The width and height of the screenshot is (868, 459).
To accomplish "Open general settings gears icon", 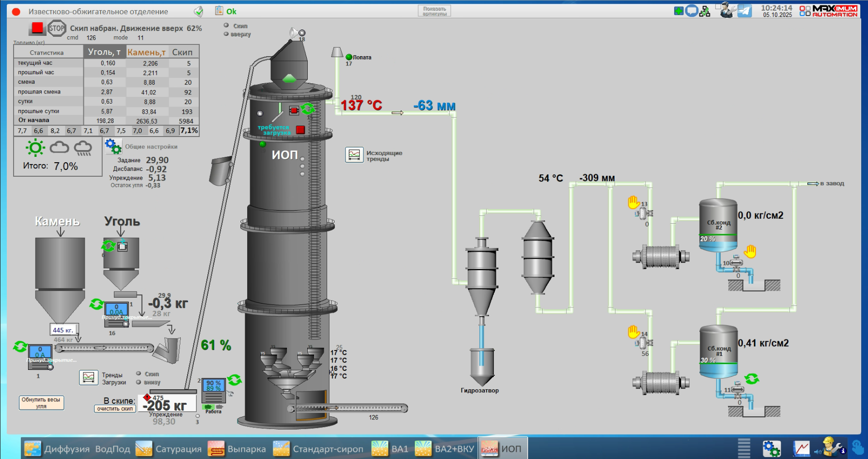I will coord(113,146).
